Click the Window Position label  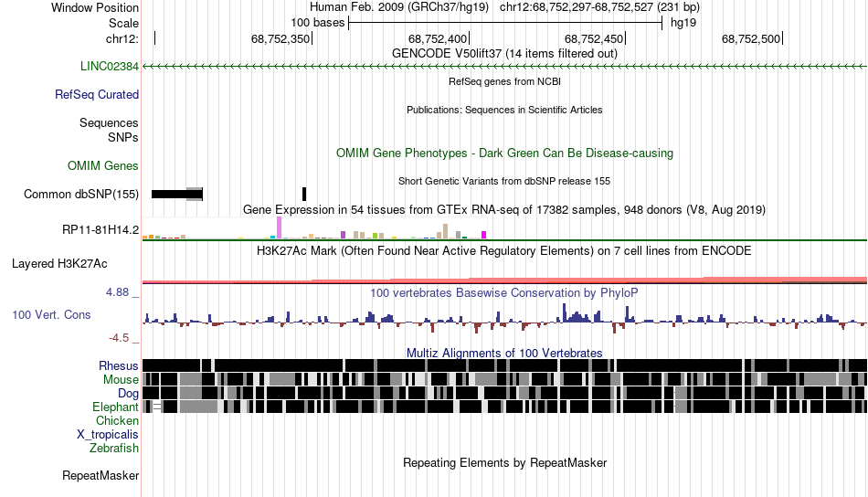click(x=95, y=7)
